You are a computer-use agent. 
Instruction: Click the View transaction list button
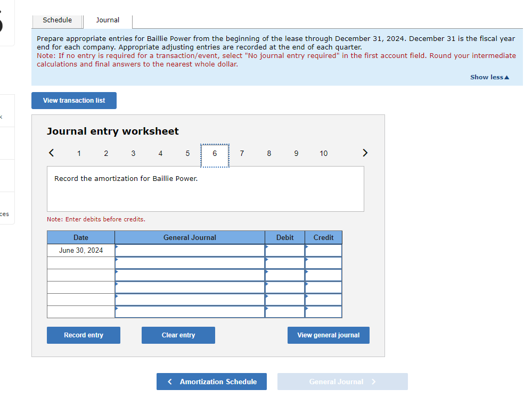73,100
